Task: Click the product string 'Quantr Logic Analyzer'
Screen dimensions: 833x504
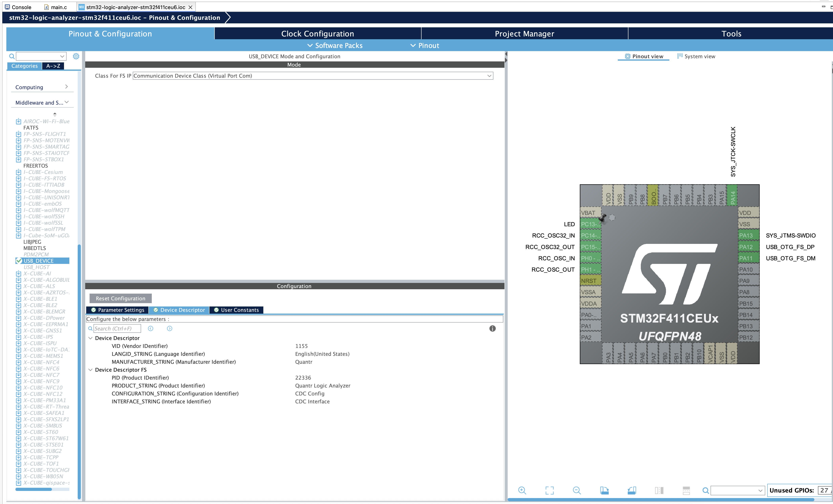Action: click(323, 386)
